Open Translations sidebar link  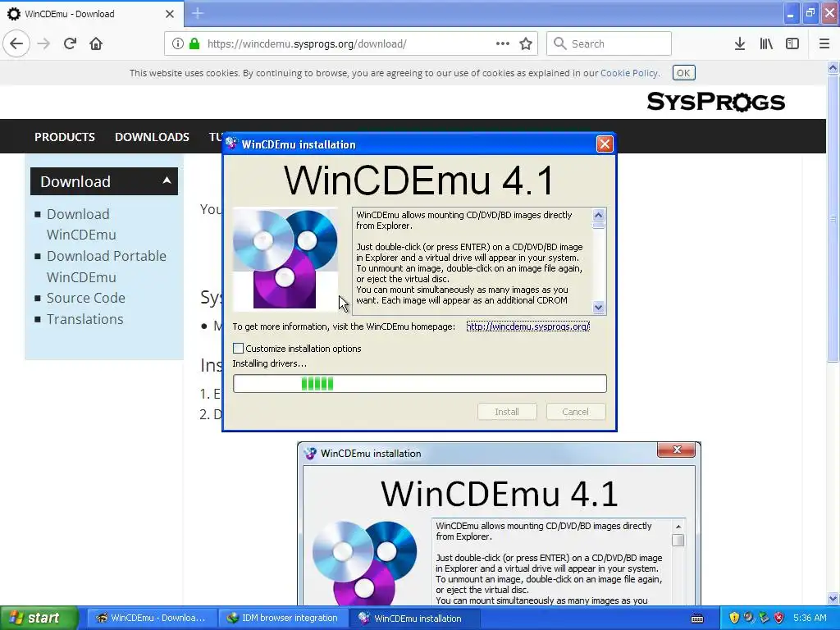(x=84, y=319)
